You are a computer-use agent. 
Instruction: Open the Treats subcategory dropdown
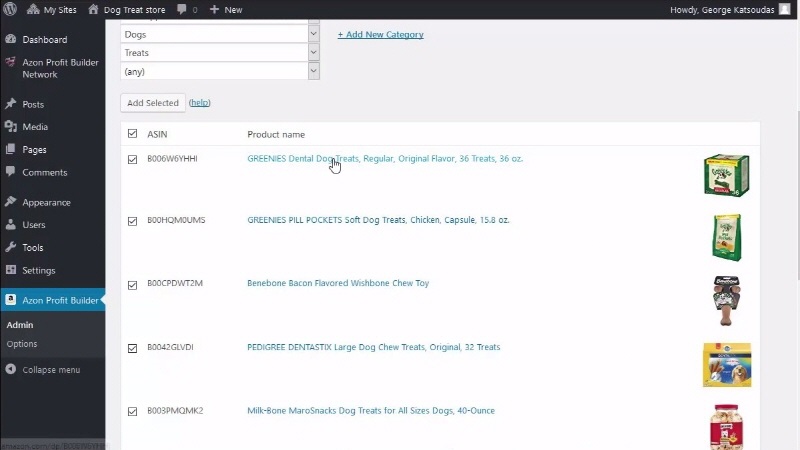click(x=220, y=53)
